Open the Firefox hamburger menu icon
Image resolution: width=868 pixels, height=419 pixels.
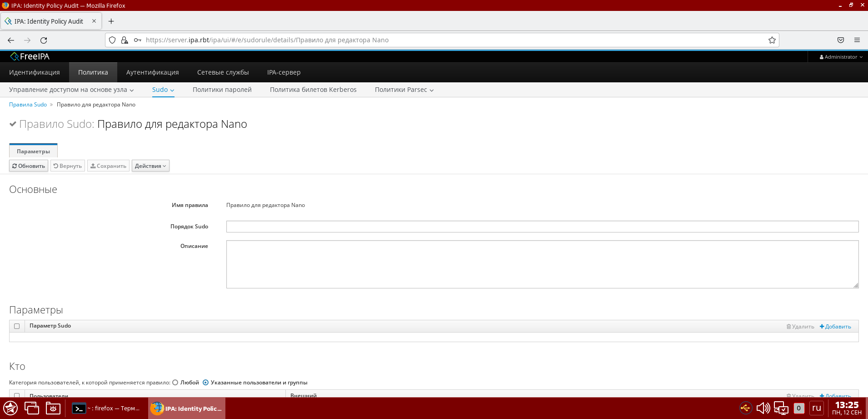pos(857,40)
